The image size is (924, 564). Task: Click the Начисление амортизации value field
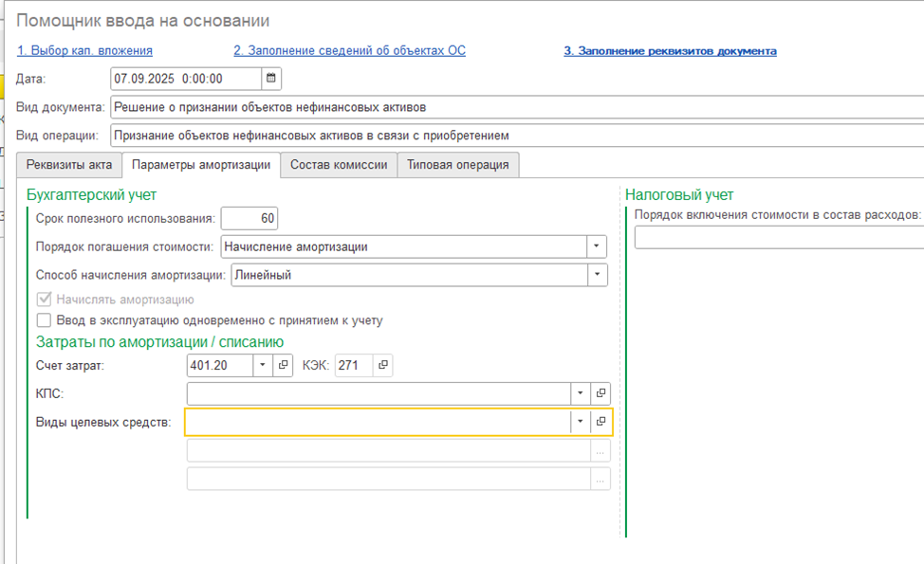click(404, 246)
